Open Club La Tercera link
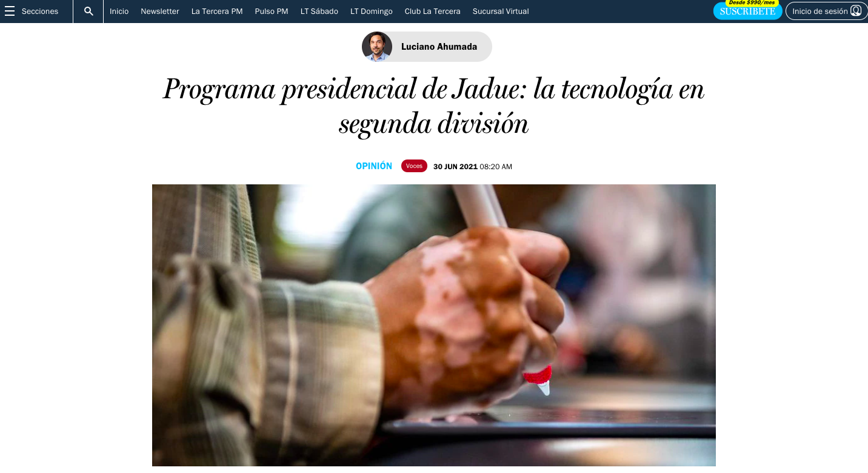The height and width of the screenshot is (473, 868). tap(433, 12)
